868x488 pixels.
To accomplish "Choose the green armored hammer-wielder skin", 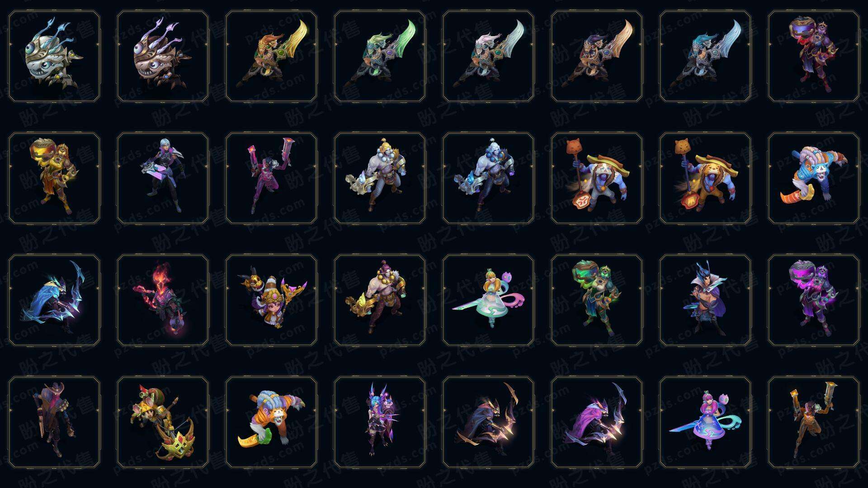I will [597, 300].
